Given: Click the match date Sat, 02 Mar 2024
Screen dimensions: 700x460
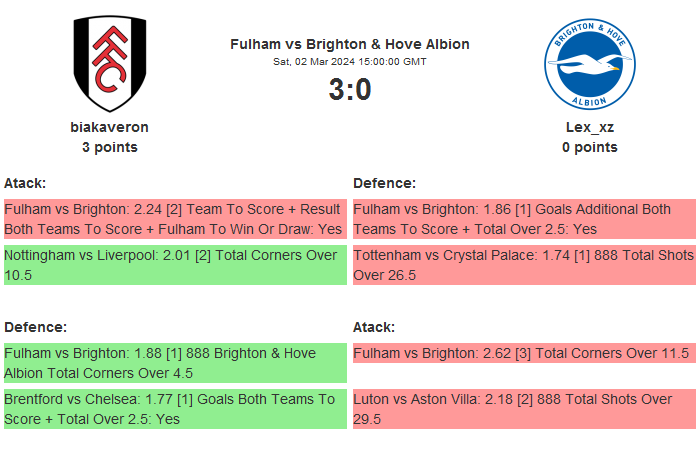Looking at the screenshot, I should tap(350, 62).
